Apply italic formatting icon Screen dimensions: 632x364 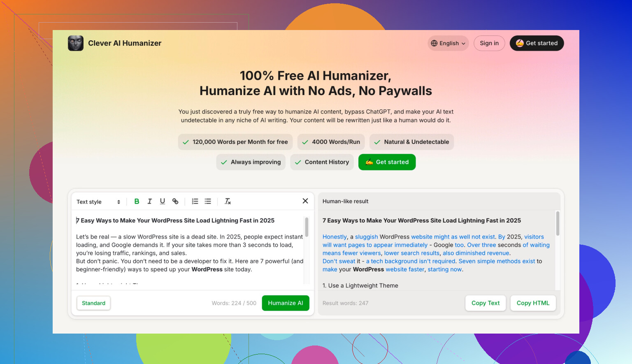(150, 201)
